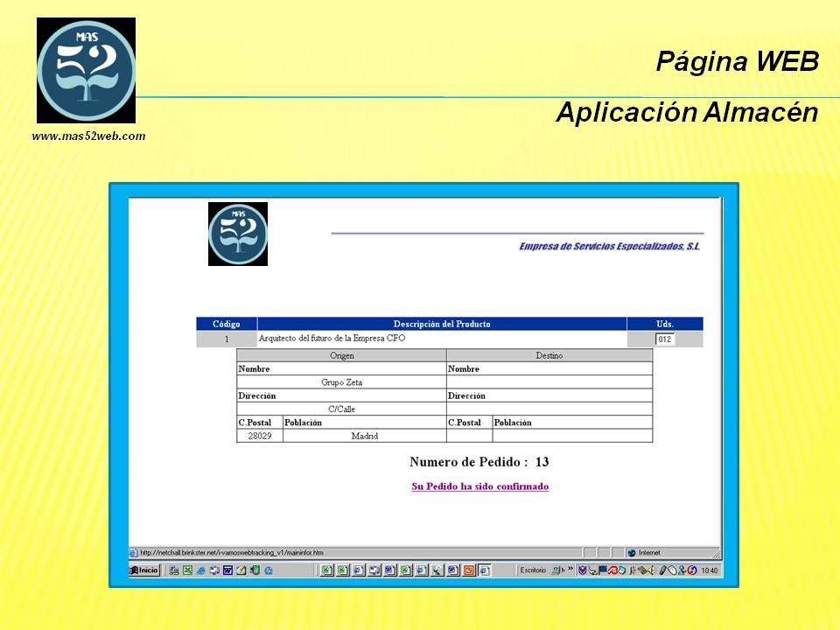Viewport: 840px width, 630px height.
Task: Click the first quick launch desktop icon
Action: (x=174, y=570)
